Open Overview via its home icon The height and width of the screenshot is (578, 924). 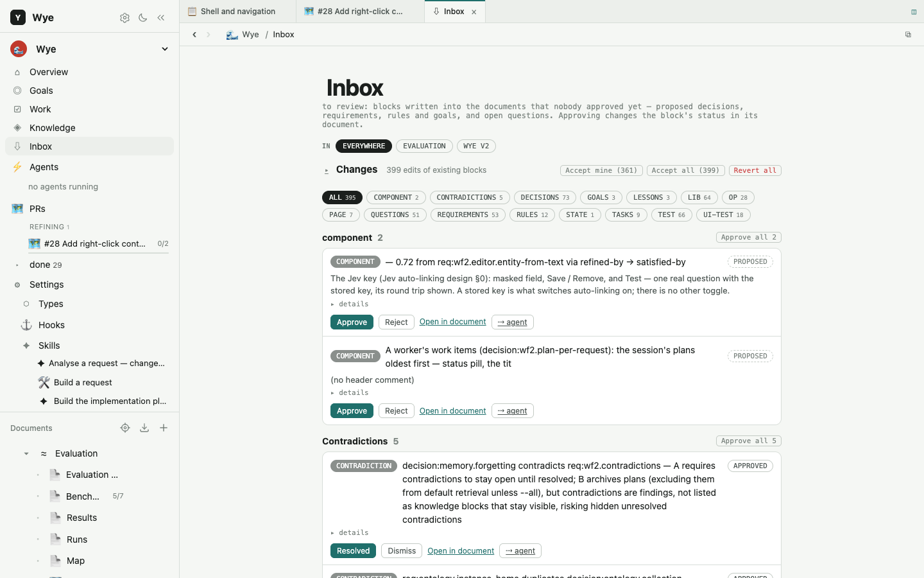coord(17,72)
